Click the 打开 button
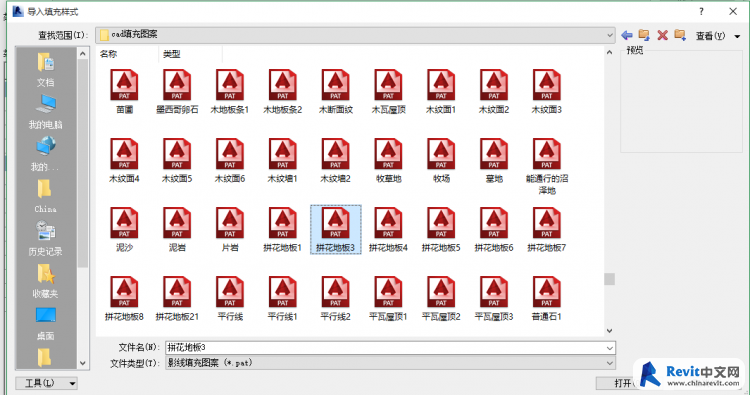 click(x=623, y=383)
